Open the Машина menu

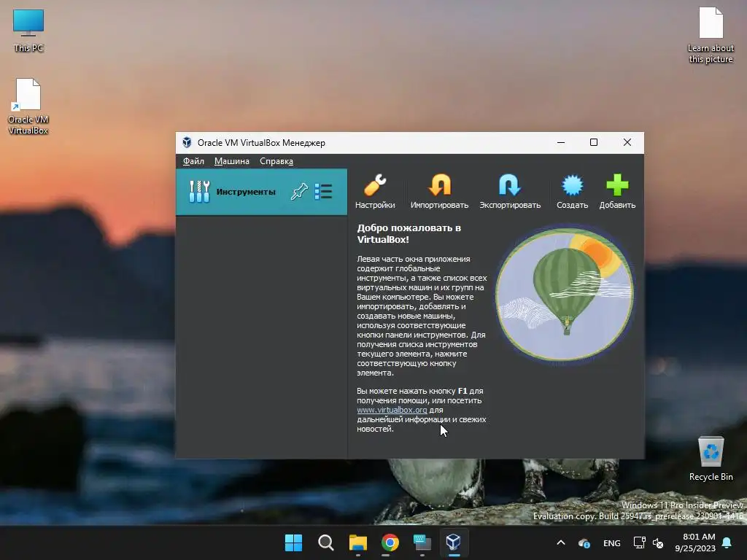click(231, 161)
